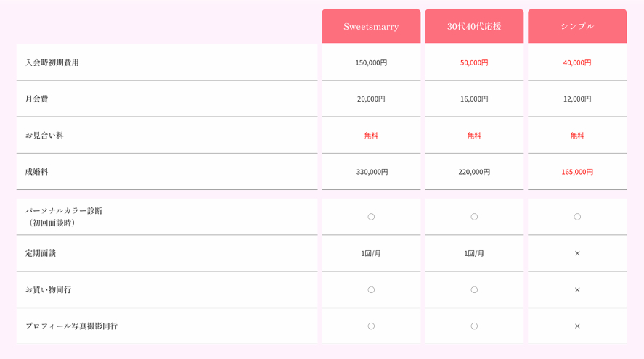This screenshot has width=644, height=359.
Task: Click circle mark for お買い物同行 under Sweetsmarry
Action: [371, 289]
